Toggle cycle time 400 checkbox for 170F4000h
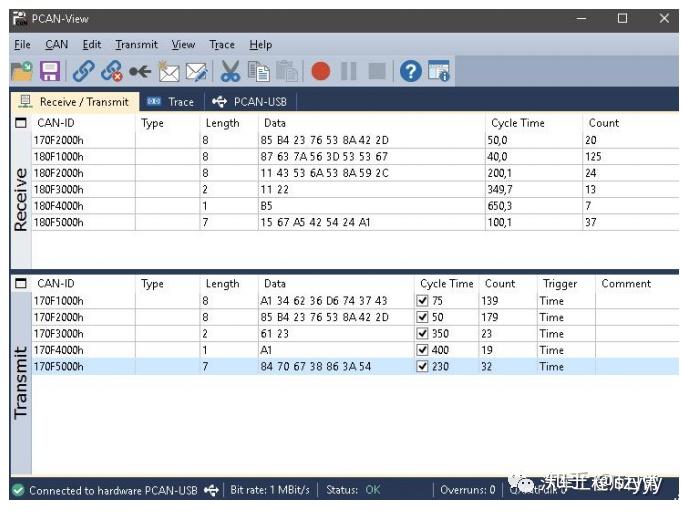Viewport: 681px width, 513px height. pos(422,350)
